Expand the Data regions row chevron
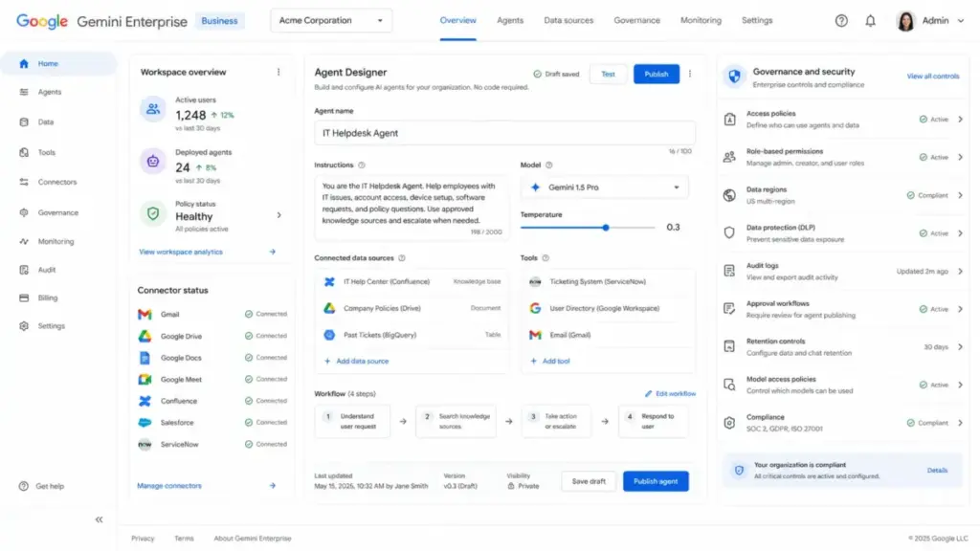This screenshot has width=980, height=551. click(960, 195)
